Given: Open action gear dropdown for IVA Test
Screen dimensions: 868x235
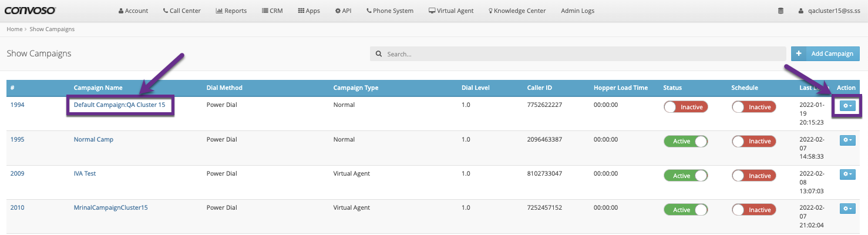Looking at the screenshot, I should 847,174.
